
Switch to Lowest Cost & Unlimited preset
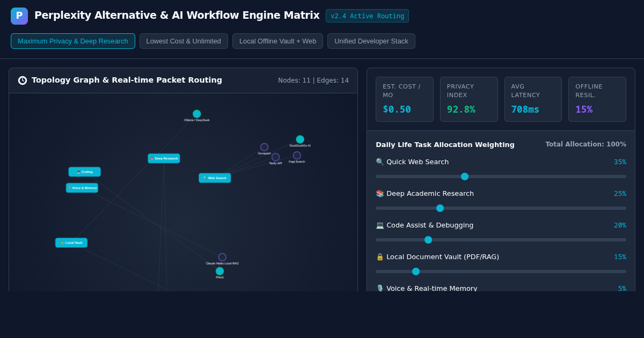184,41
